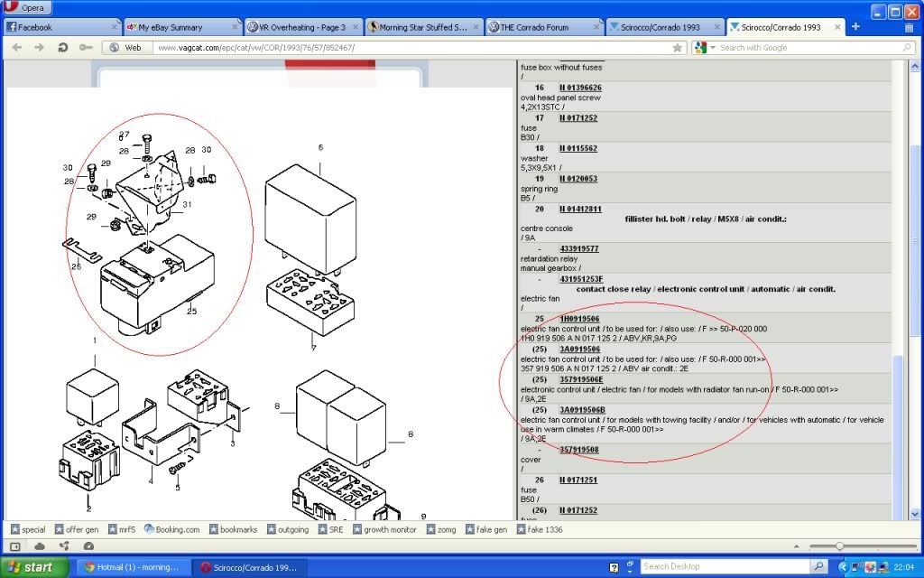This screenshot has height=578, width=924.
Task: Click the browser Back arrow
Action: click(17, 47)
